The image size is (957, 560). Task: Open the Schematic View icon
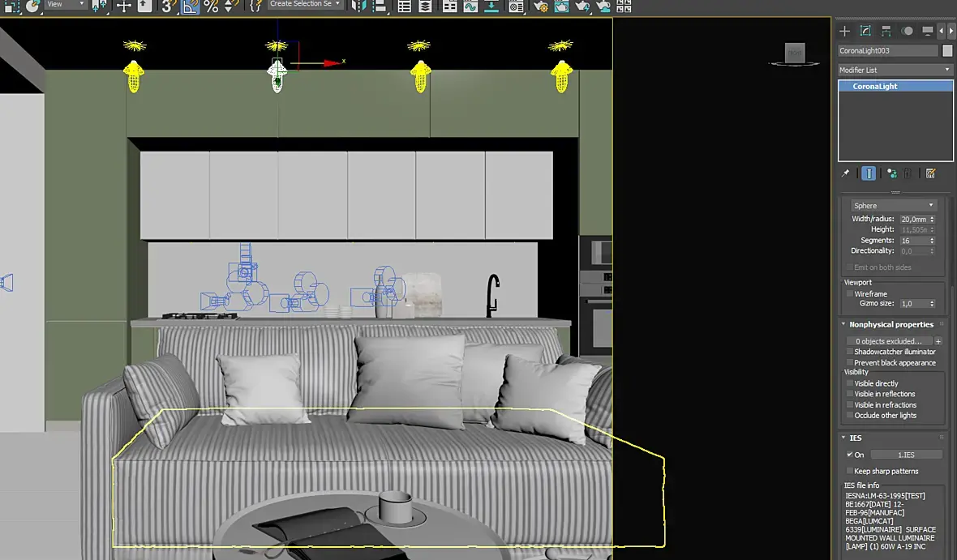click(491, 6)
